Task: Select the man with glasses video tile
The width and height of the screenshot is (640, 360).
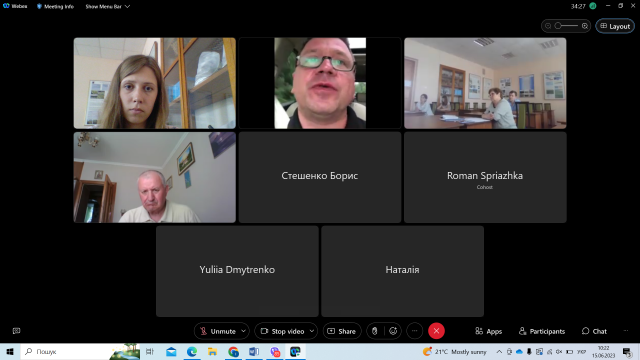Action: click(320, 83)
